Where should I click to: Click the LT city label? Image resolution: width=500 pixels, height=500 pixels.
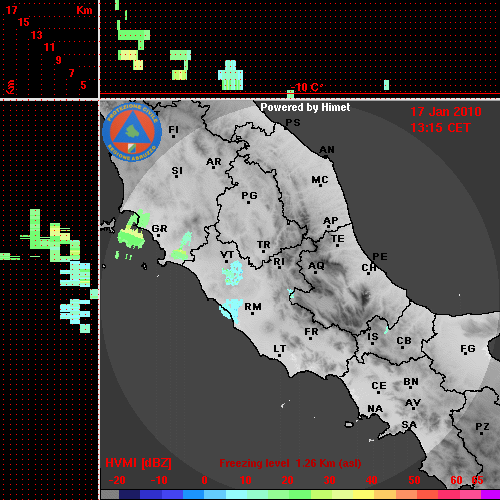point(280,349)
